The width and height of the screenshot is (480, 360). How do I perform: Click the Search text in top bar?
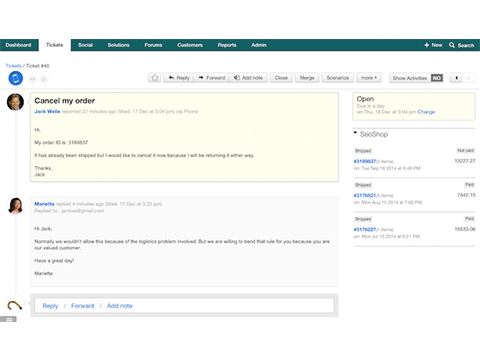(466, 45)
